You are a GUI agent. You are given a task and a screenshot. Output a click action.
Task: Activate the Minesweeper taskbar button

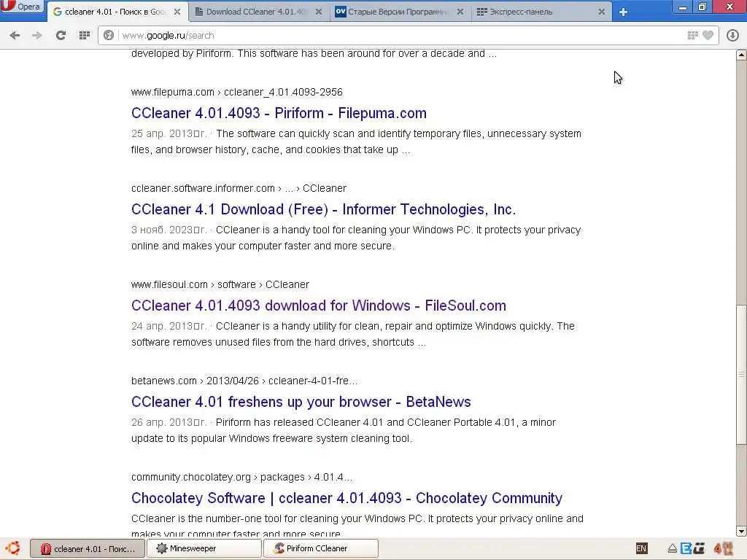204,548
